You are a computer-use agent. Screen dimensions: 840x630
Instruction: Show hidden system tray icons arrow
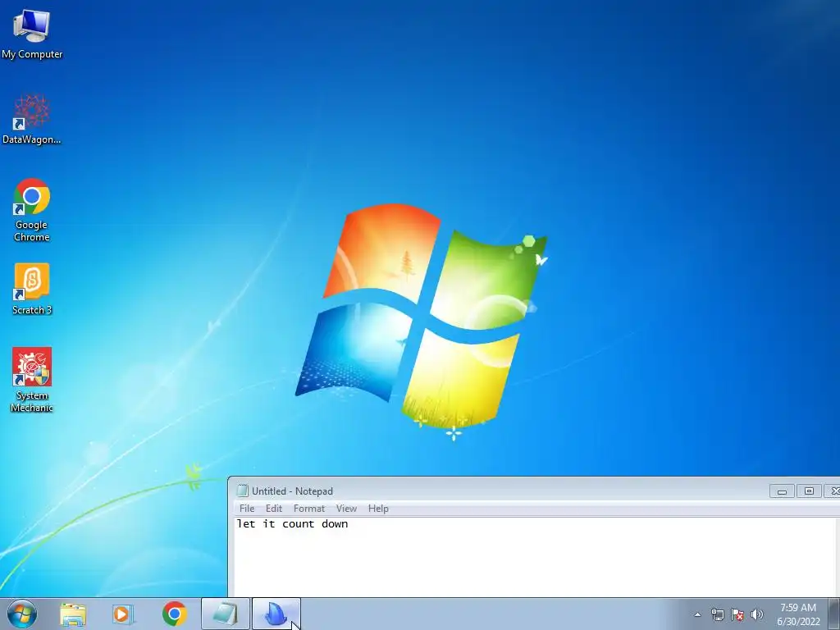click(x=697, y=614)
